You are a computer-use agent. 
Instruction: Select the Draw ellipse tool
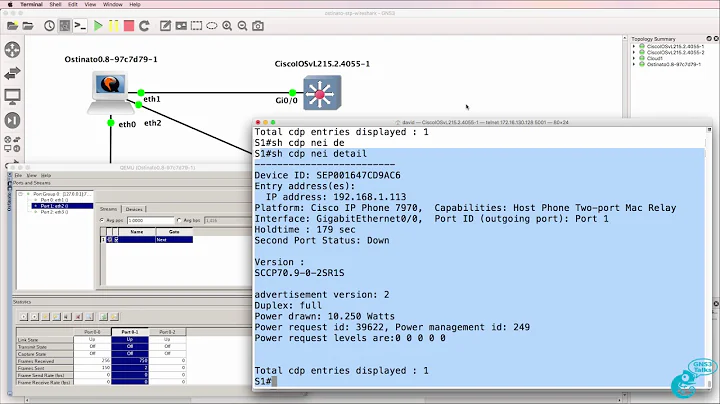[x=212, y=26]
